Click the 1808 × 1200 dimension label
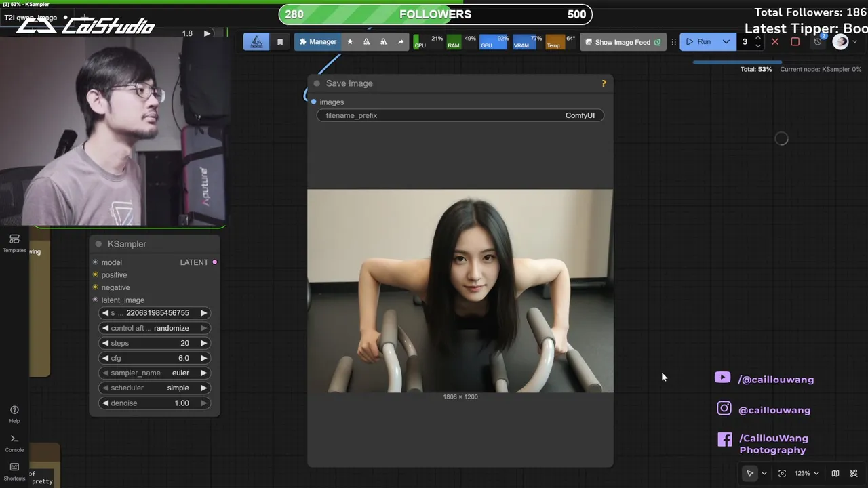The height and width of the screenshot is (488, 868). click(x=460, y=396)
